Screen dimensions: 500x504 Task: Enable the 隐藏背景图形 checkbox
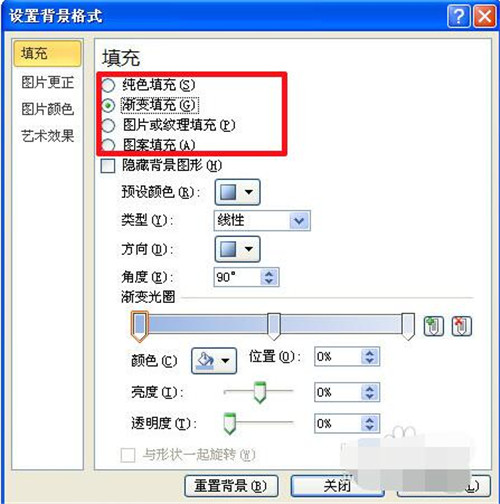pyautogui.click(x=108, y=166)
